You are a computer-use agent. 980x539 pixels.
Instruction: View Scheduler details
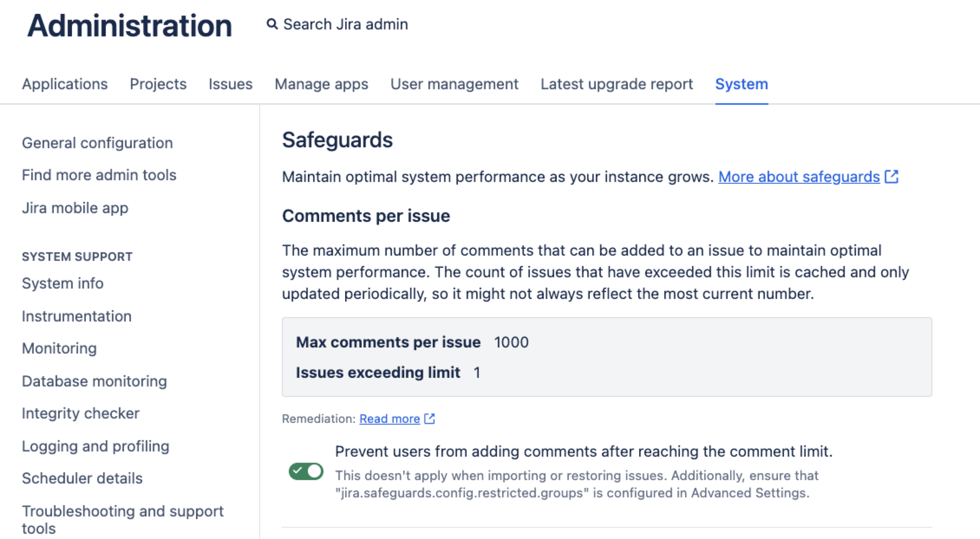[82, 478]
